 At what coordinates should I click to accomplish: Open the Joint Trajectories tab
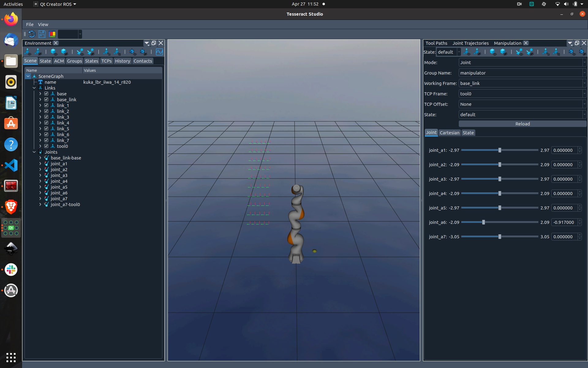point(470,43)
